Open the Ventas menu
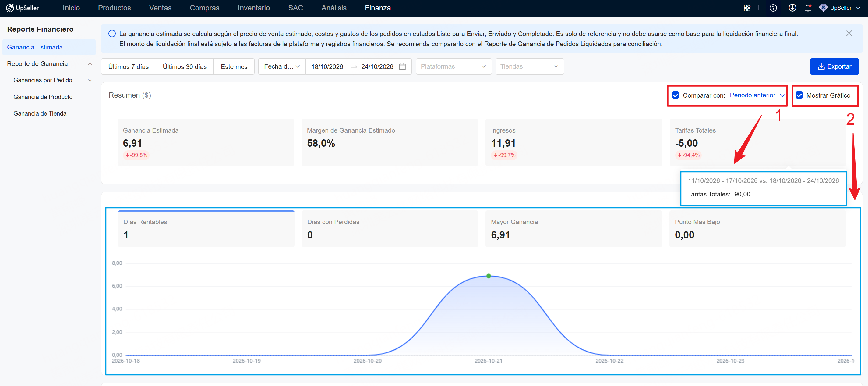This screenshot has height=386, width=868. coord(160,8)
